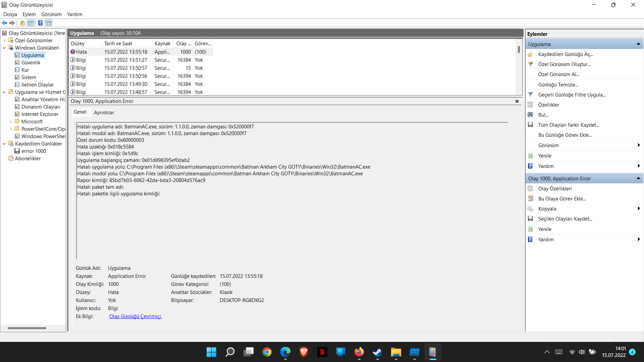Click the toolbar Help question-mark icon
The height and width of the screenshot is (362, 644).
[x=40, y=23]
